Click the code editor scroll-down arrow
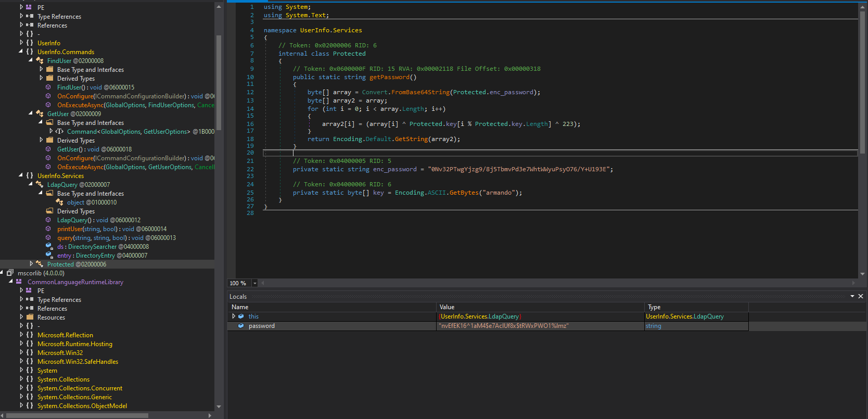This screenshot has width=868, height=419. 863,274
